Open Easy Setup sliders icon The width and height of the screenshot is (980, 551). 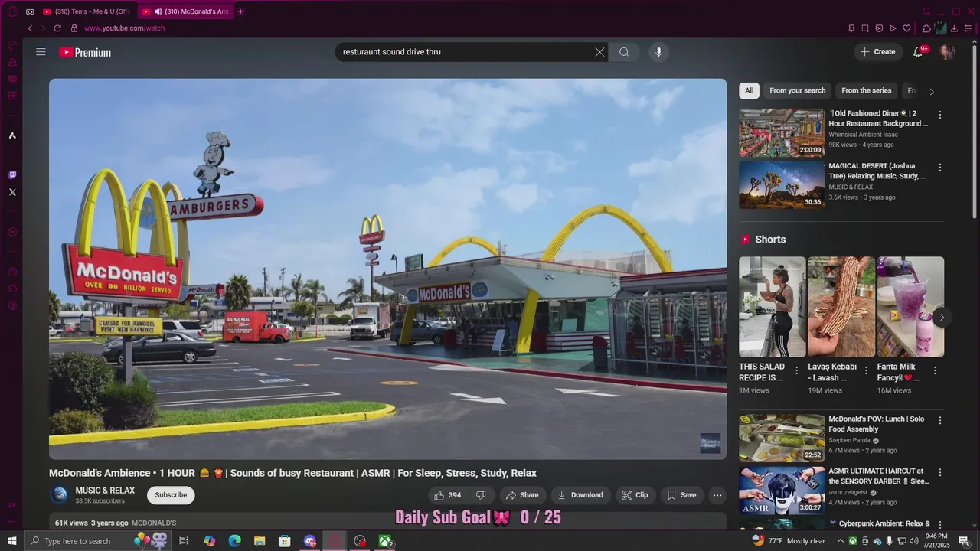(968, 28)
